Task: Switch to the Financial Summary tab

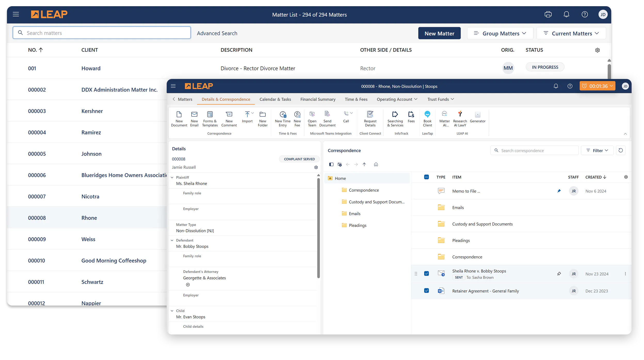Action: [318, 99]
